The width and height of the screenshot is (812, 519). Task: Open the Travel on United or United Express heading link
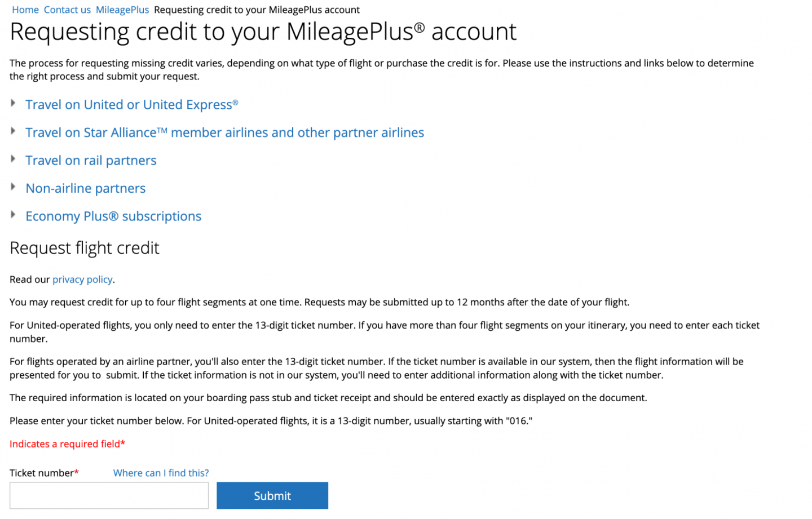[x=131, y=105]
